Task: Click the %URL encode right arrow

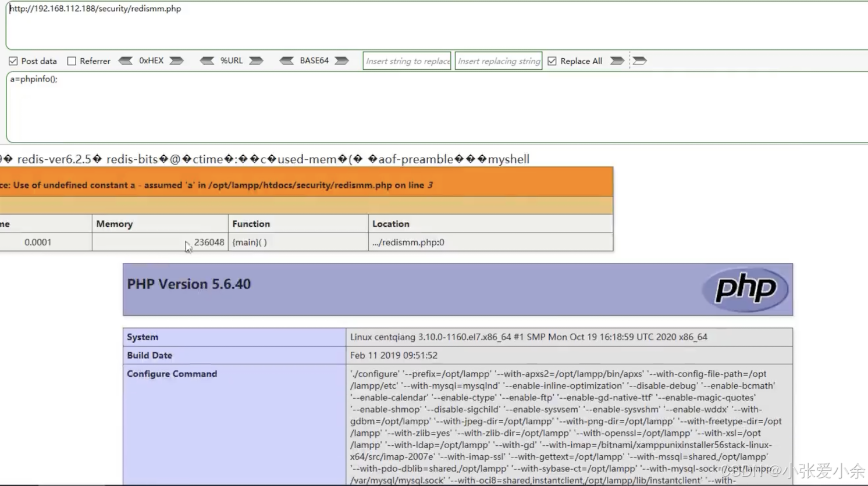Action: [257, 60]
